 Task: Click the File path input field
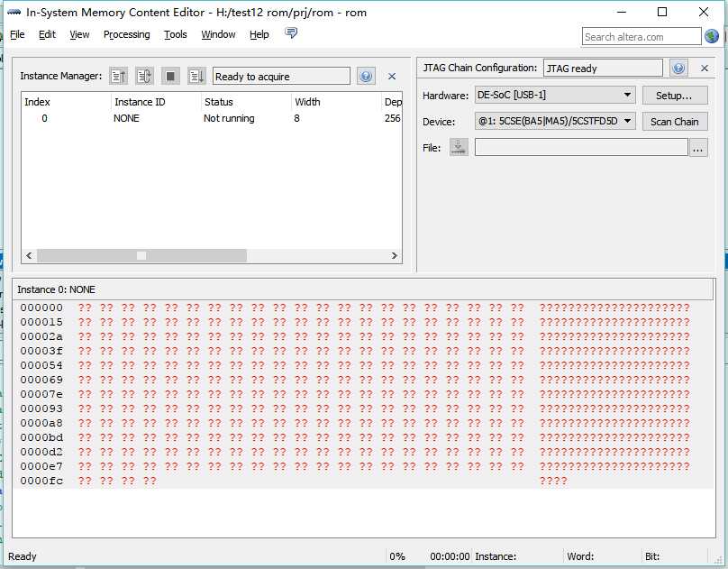point(581,147)
